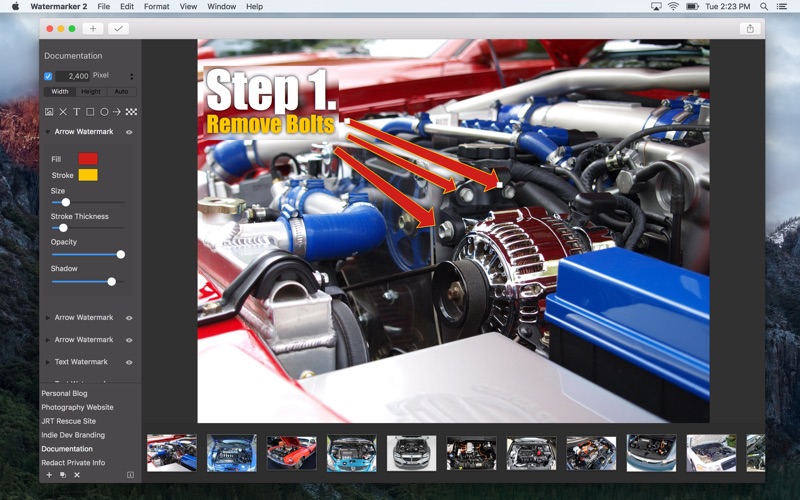Set resize mode to Width
The width and height of the screenshot is (800, 500).
click(x=60, y=92)
